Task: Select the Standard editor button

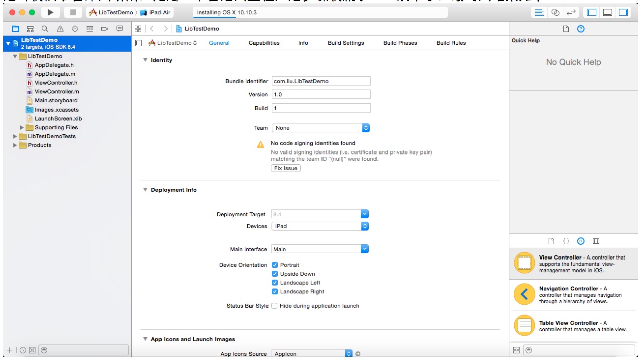Action: 540,12
